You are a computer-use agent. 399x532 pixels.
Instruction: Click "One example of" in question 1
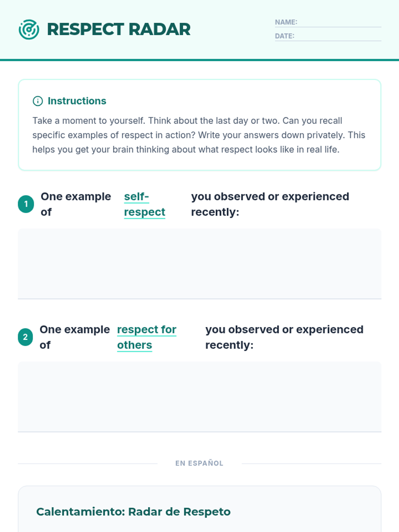[x=75, y=204]
